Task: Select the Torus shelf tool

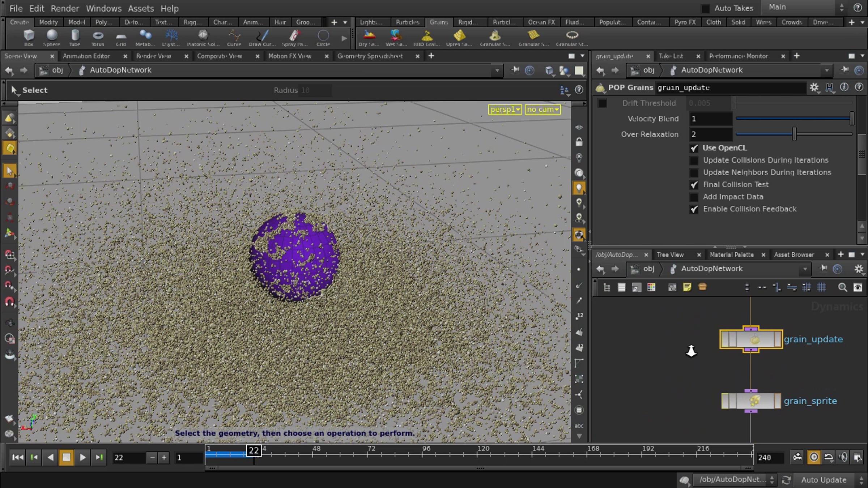Action: tap(98, 38)
